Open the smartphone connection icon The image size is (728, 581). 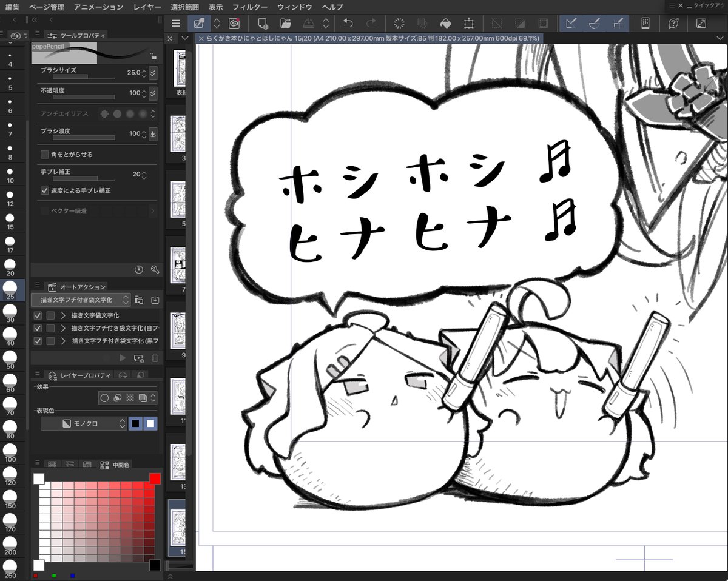click(645, 23)
